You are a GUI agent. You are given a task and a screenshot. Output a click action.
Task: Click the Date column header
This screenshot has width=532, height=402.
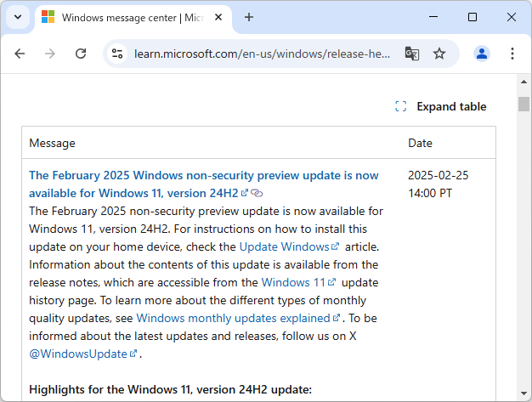[x=420, y=143]
